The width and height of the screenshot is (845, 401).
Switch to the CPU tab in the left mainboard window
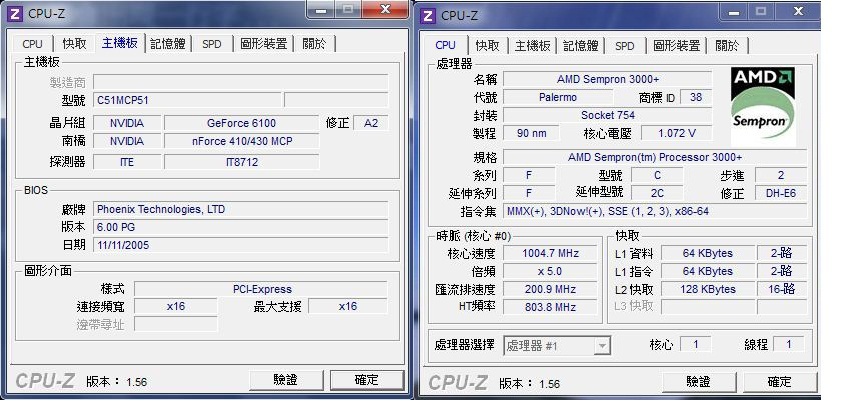point(32,44)
